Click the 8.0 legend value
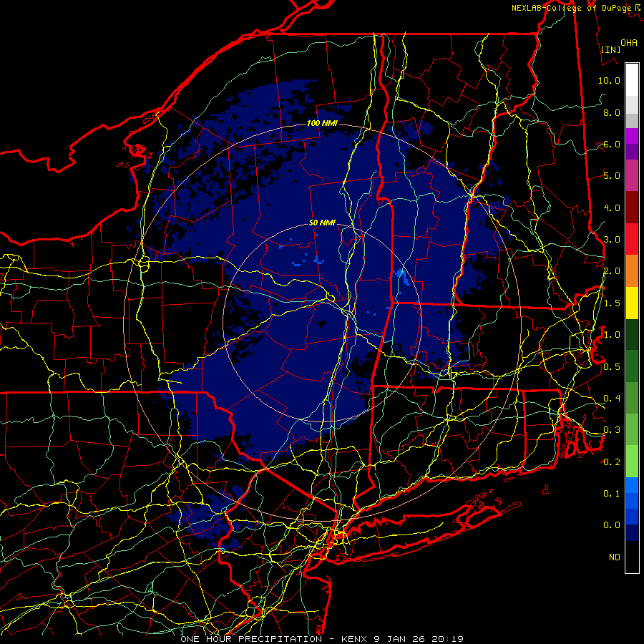 point(612,112)
